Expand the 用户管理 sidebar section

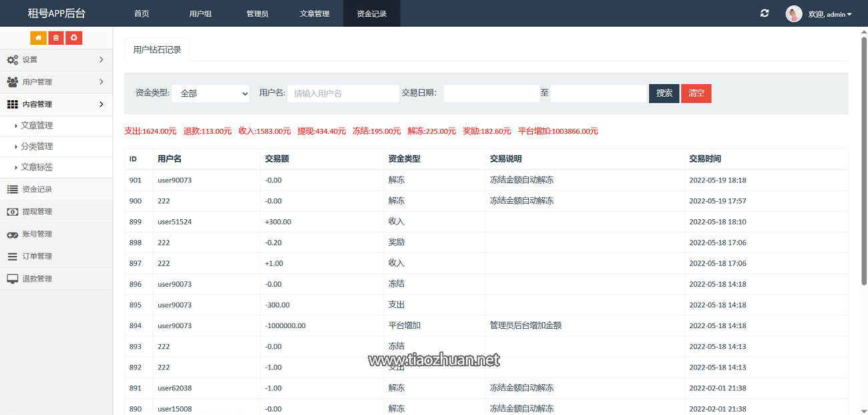tap(56, 82)
